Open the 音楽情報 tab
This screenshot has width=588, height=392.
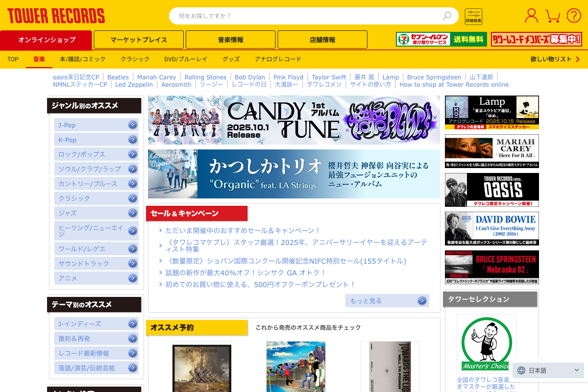tap(230, 40)
